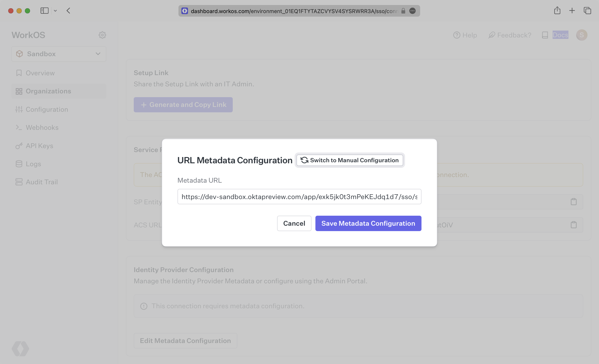Click the Help question mark icon

(x=457, y=35)
